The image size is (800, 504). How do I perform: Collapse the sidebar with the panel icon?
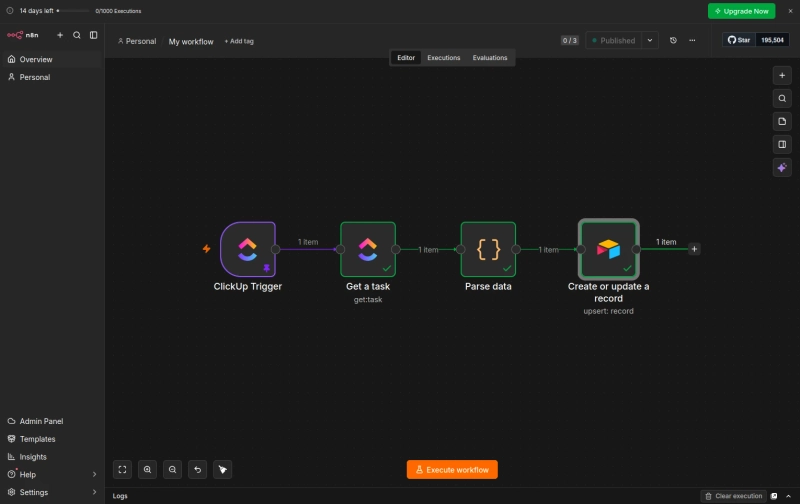[x=93, y=35]
